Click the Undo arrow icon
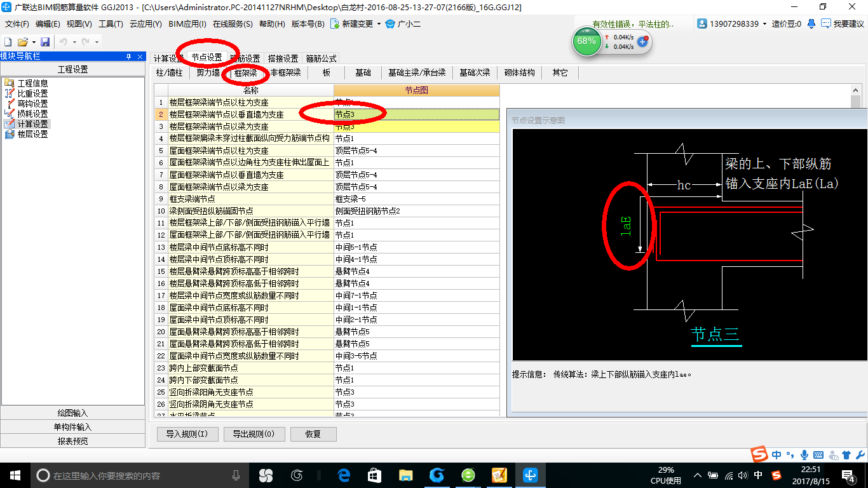The image size is (868, 488). click(x=64, y=41)
